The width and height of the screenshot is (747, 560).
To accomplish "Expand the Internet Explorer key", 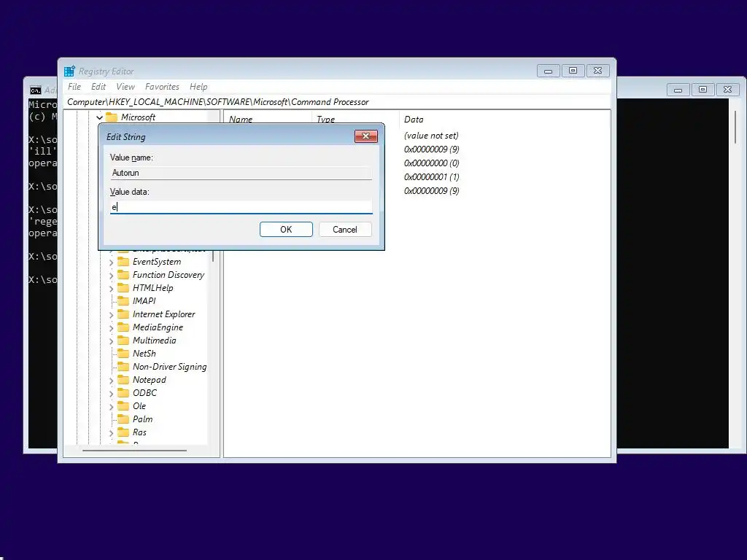I will tap(111, 315).
